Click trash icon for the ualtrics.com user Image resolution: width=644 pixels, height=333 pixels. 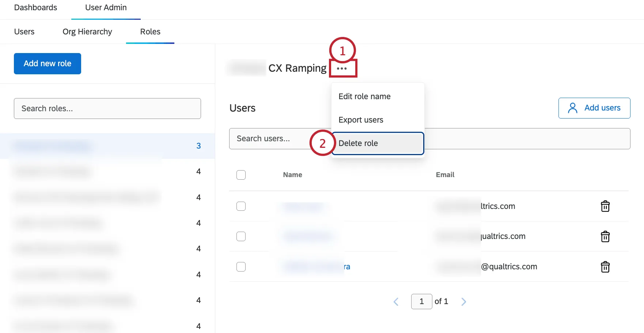(605, 237)
